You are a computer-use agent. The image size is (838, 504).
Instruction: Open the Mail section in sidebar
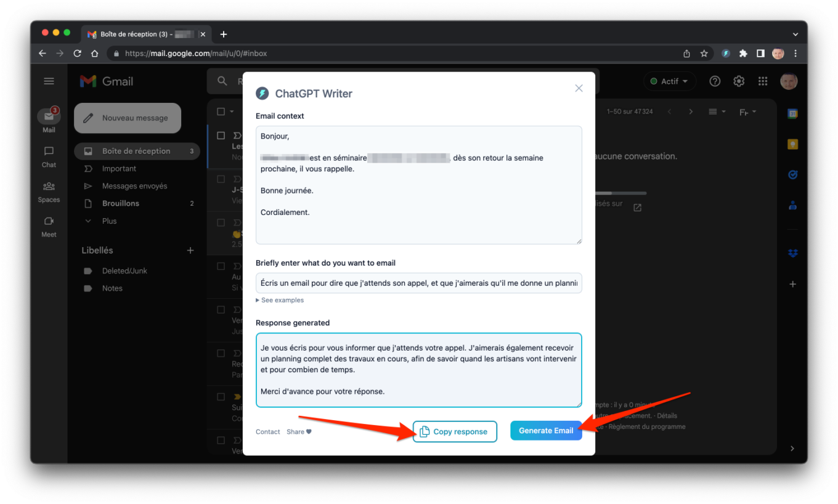[x=49, y=120]
